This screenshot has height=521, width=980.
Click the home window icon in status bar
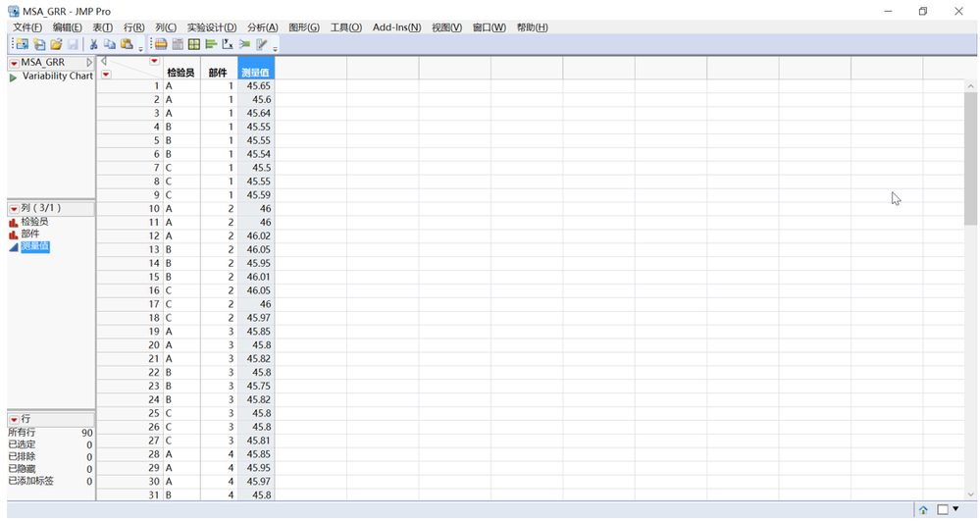(923, 510)
